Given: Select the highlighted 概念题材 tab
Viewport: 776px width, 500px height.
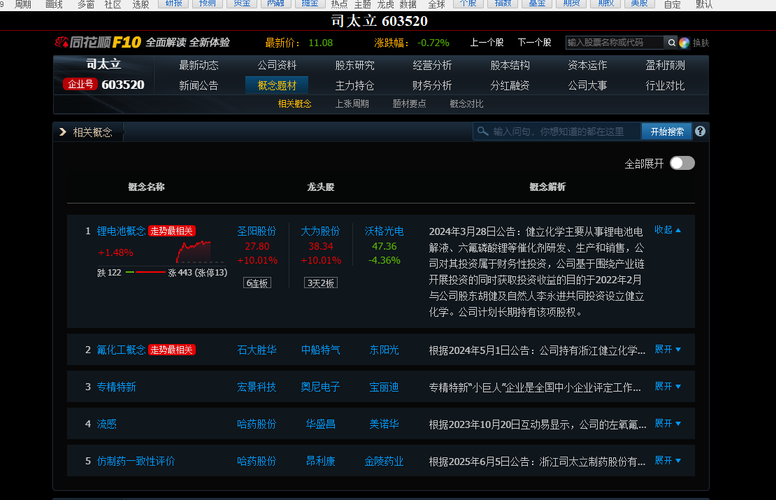Looking at the screenshot, I should [277, 85].
